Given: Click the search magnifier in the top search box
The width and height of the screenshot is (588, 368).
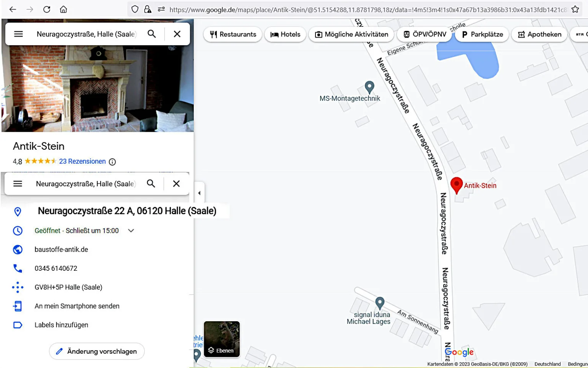Looking at the screenshot, I should [x=152, y=34].
